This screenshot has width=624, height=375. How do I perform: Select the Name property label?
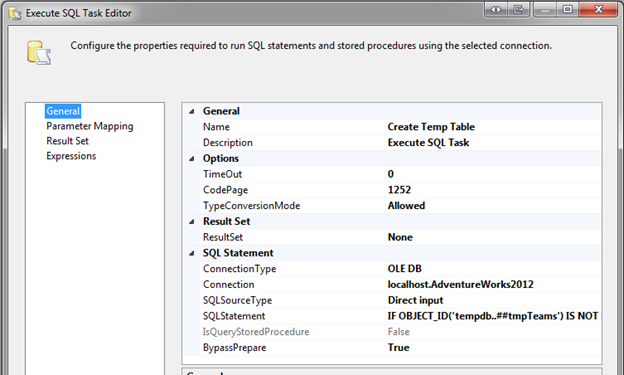(216, 127)
